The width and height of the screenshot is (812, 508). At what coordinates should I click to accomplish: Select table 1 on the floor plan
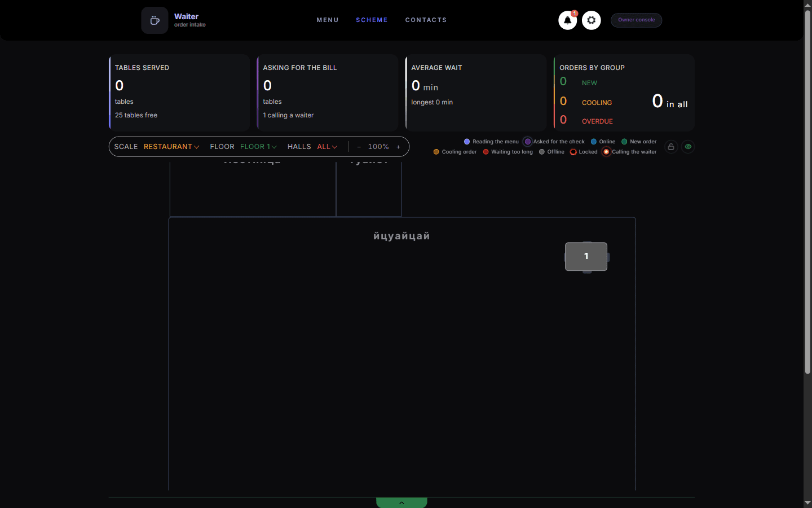point(586,256)
